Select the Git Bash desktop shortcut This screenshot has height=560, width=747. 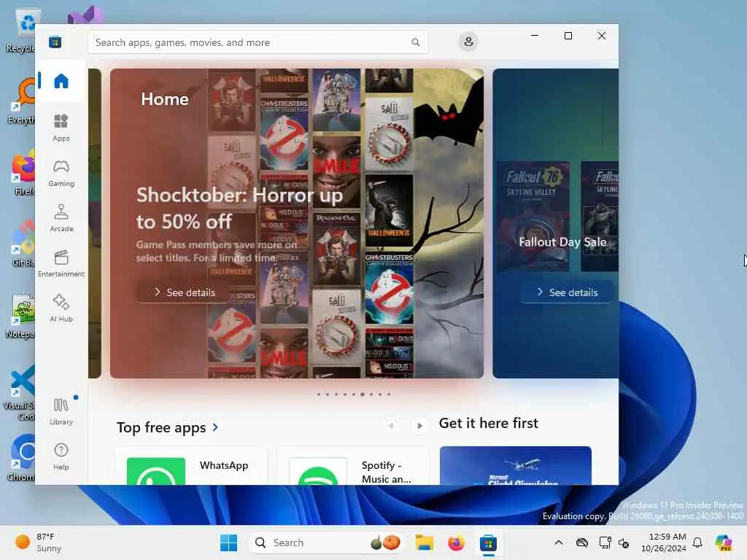[22, 244]
